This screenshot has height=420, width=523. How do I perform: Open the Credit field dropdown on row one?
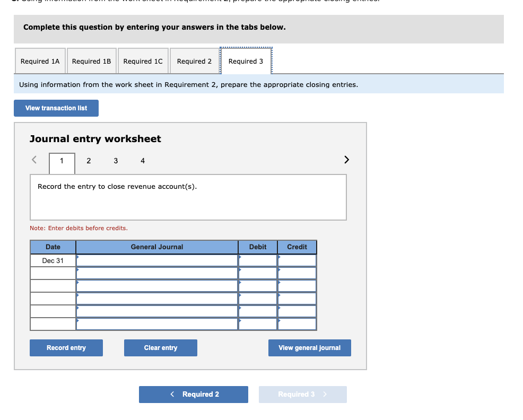coord(297,260)
